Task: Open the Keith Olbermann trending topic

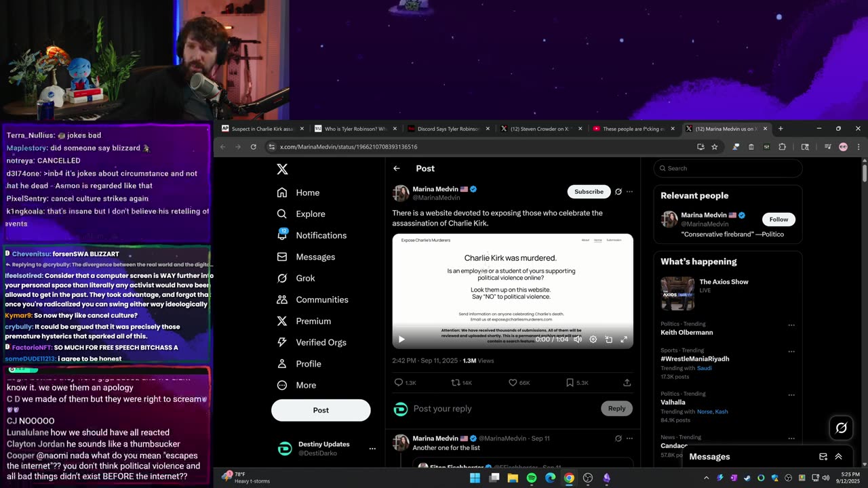Action: coord(687,333)
